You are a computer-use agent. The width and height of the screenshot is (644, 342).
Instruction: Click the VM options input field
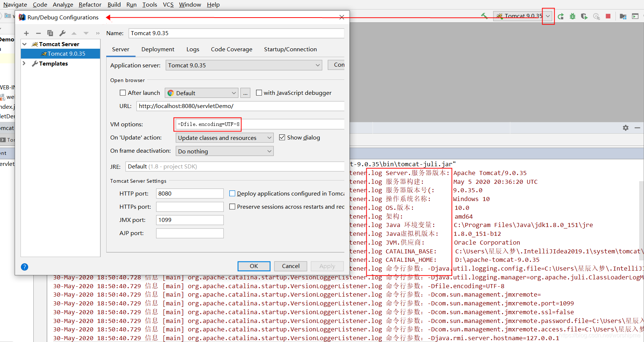[259, 124]
